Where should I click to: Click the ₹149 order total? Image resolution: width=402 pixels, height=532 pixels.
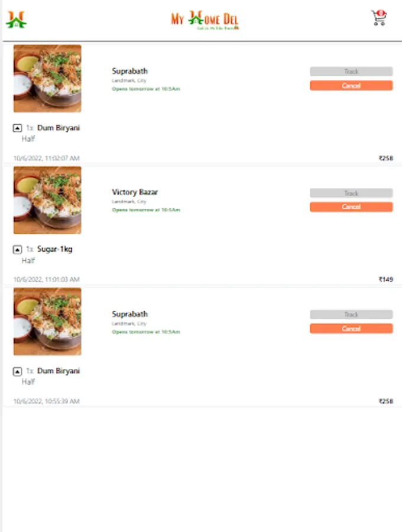pyautogui.click(x=385, y=279)
